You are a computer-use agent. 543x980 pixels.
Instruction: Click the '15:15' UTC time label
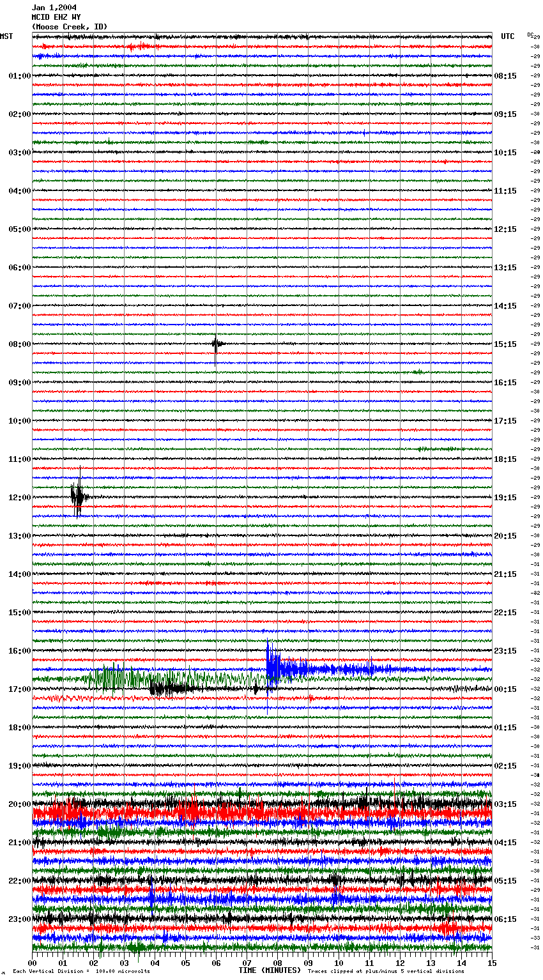point(505,344)
